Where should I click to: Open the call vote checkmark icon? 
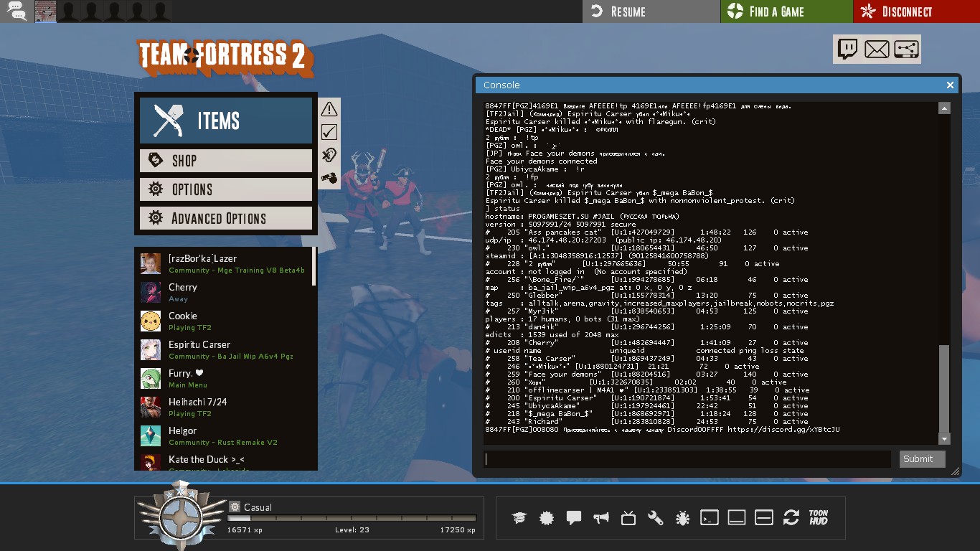329,132
